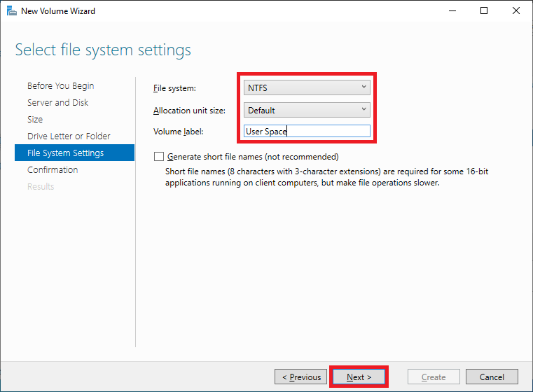Select the Server and Disk step

pyautogui.click(x=58, y=103)
